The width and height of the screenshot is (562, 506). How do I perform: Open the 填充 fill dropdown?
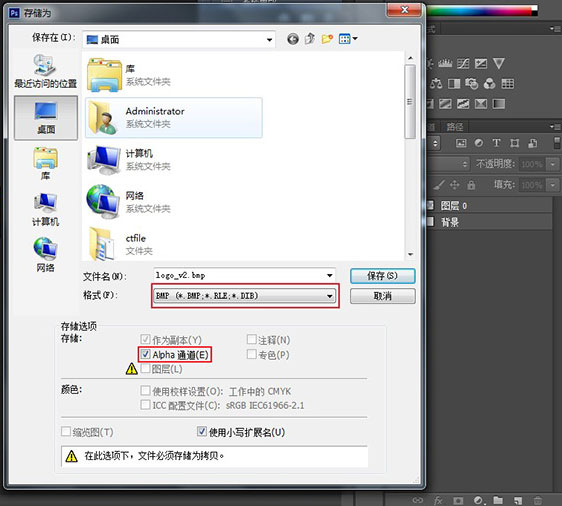(x=552, y=185)
